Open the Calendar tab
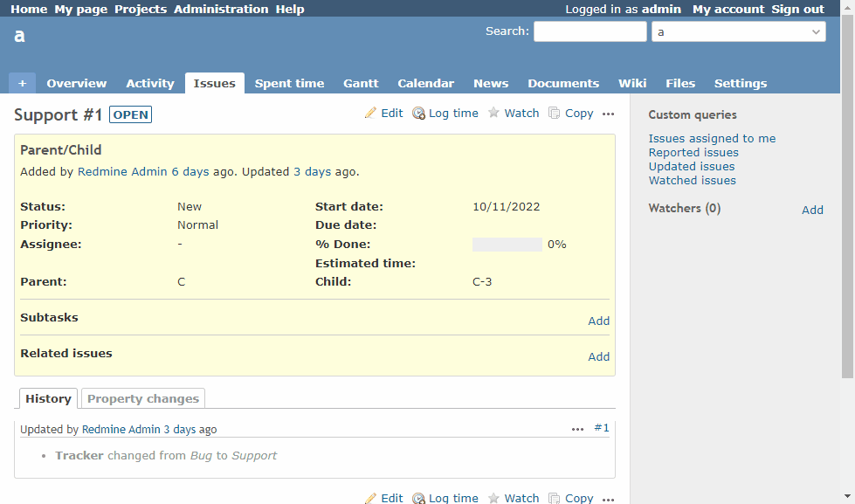 point(426,83)
